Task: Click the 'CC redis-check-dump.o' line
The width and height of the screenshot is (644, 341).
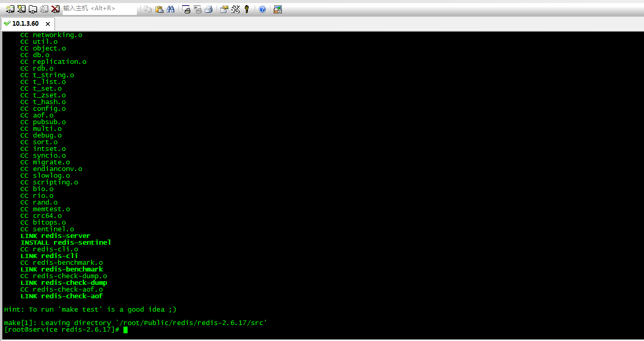Action: point(64,276)
